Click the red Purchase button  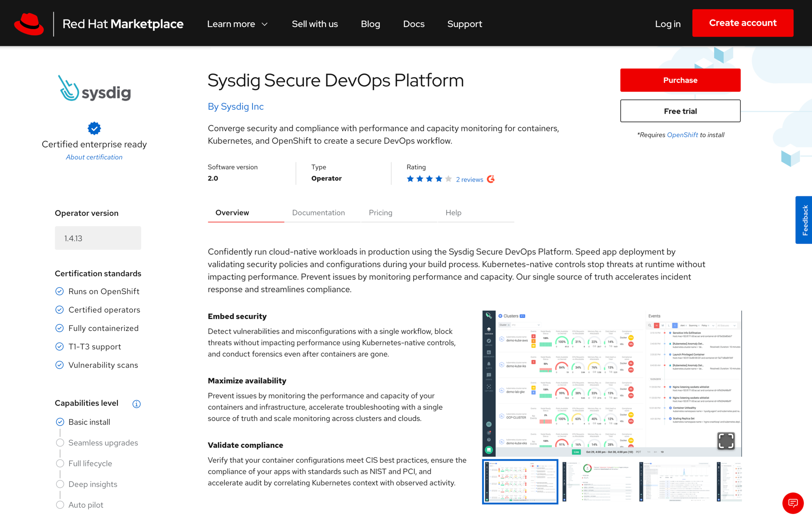point(680,80)
